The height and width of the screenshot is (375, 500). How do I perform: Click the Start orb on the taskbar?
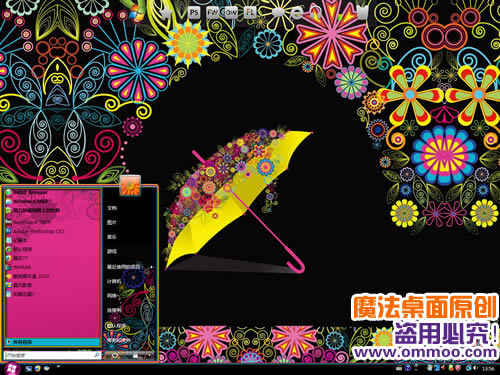pyautogui.click(x=12, y=369)
